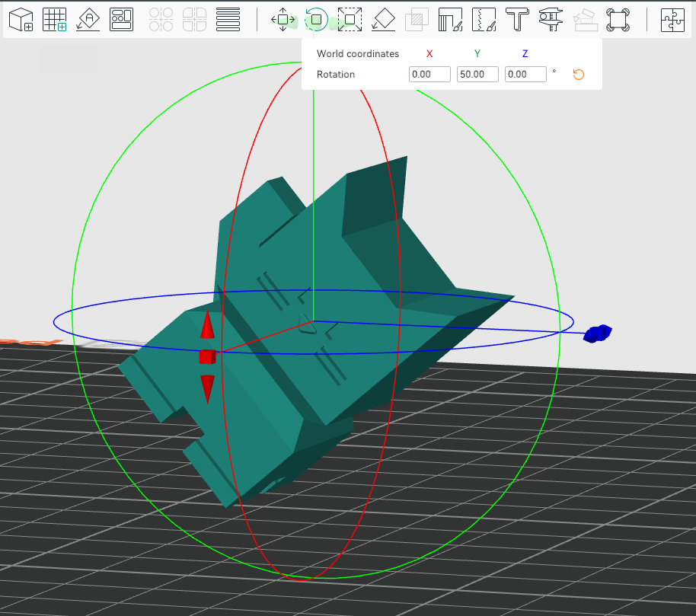Click the Y rotation field showing 50.00
696x616 pixels.
477,75
